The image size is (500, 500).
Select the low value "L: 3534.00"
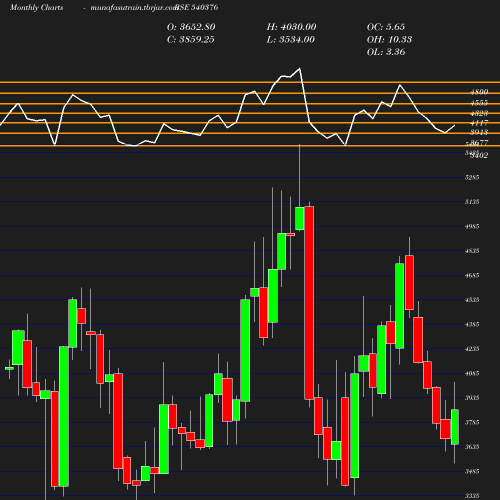pos(291,40)
